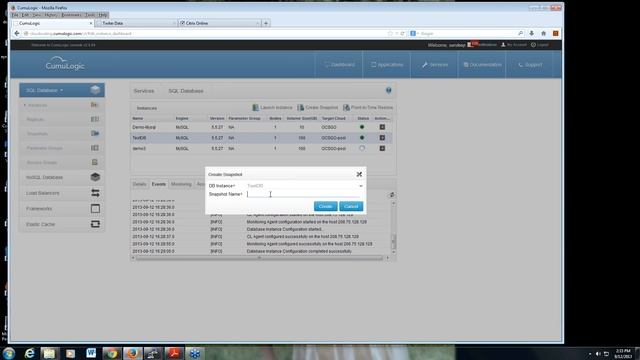Select the Elastic Cache loop icon
This screenshot has width=640, height=360.
click(x=95, y=224)
